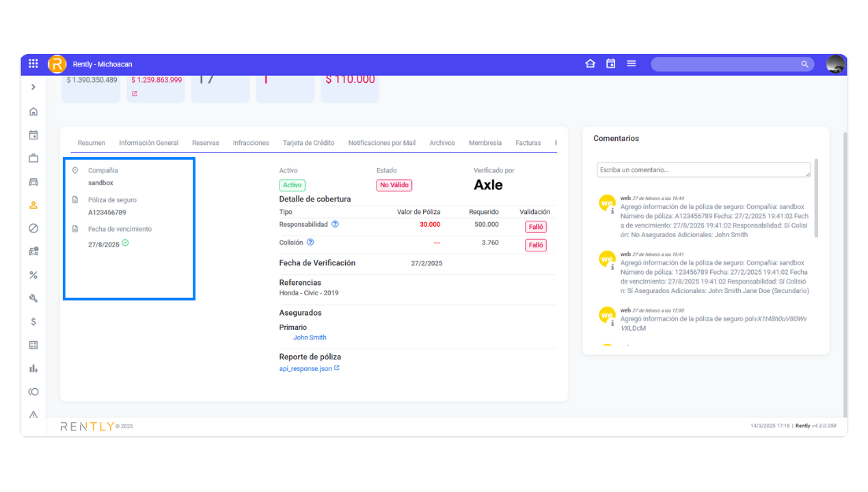Screen dimensions: 868x492
Task: Open the apps grid launcher
Action: 33,64
